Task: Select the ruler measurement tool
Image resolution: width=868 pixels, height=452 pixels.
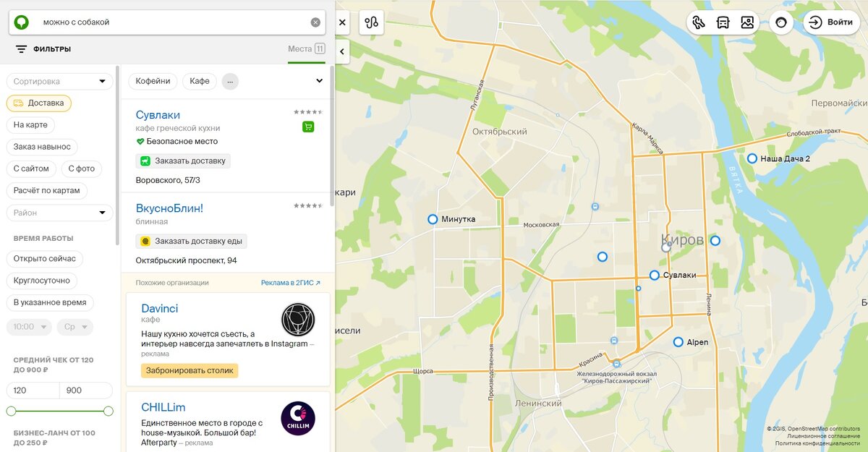Action: coord(698,22)
